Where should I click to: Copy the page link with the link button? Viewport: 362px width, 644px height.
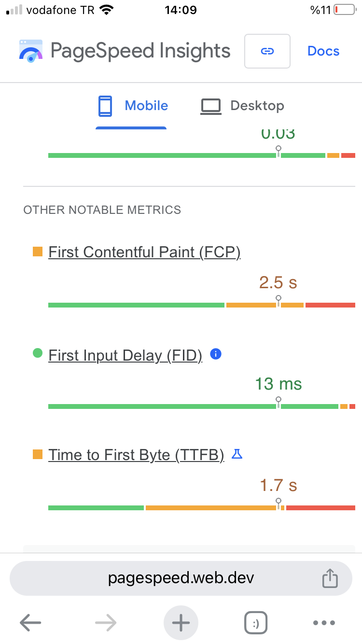tap(267, 51)
